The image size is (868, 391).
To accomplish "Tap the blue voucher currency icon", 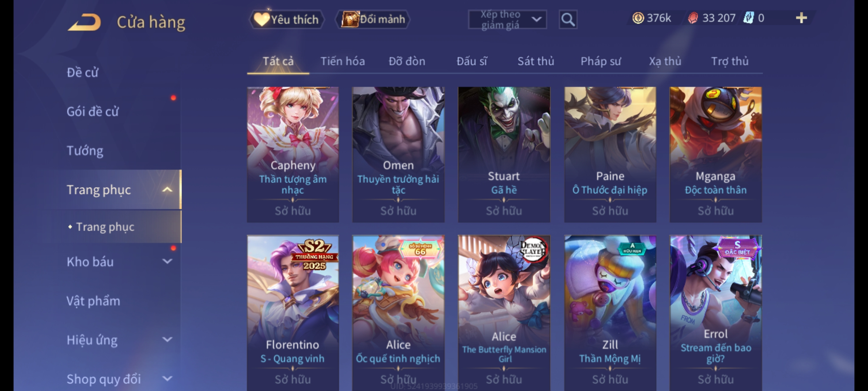I will (748, 18).
